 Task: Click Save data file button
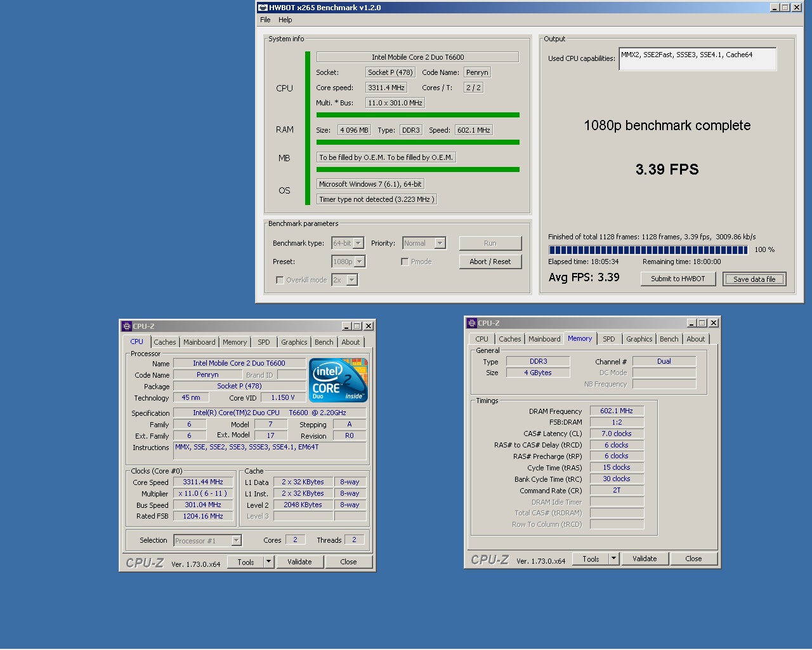pyautogui.click(x=754, y=279)
